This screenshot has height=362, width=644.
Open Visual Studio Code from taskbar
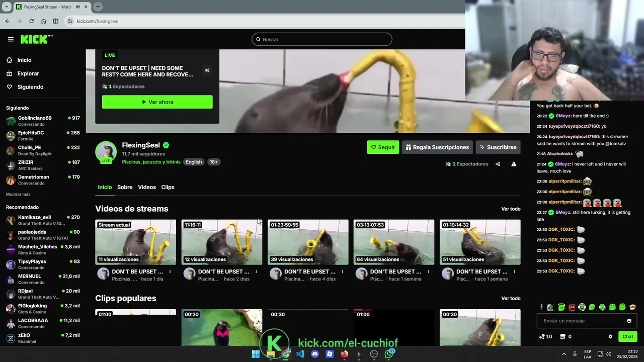(x=300, y=354)
